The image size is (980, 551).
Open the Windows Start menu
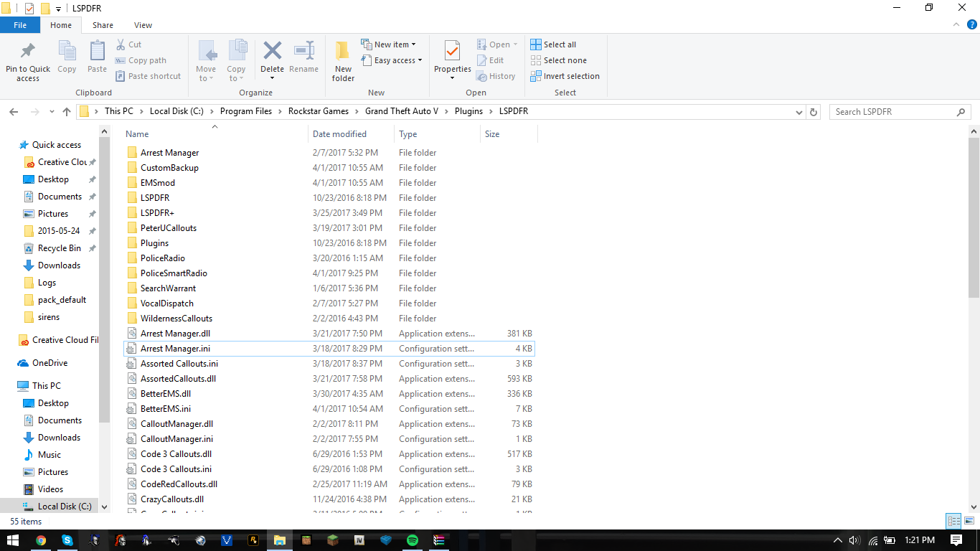tap(13, 540)
